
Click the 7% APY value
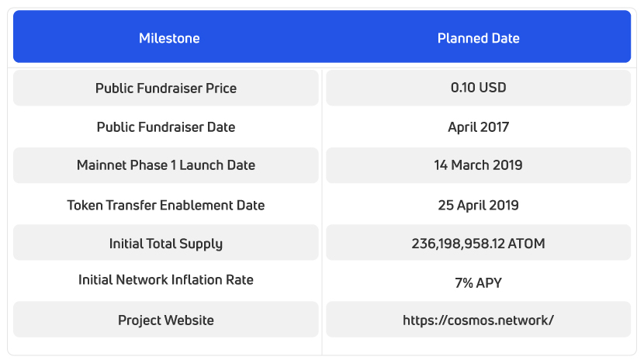pos(478,283)
